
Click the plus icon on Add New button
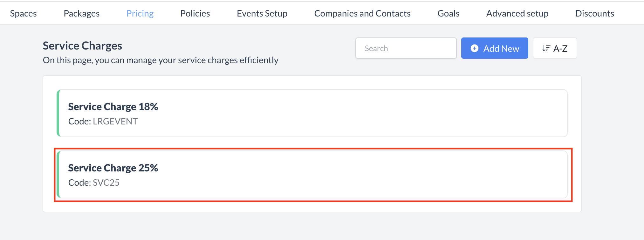474,48
